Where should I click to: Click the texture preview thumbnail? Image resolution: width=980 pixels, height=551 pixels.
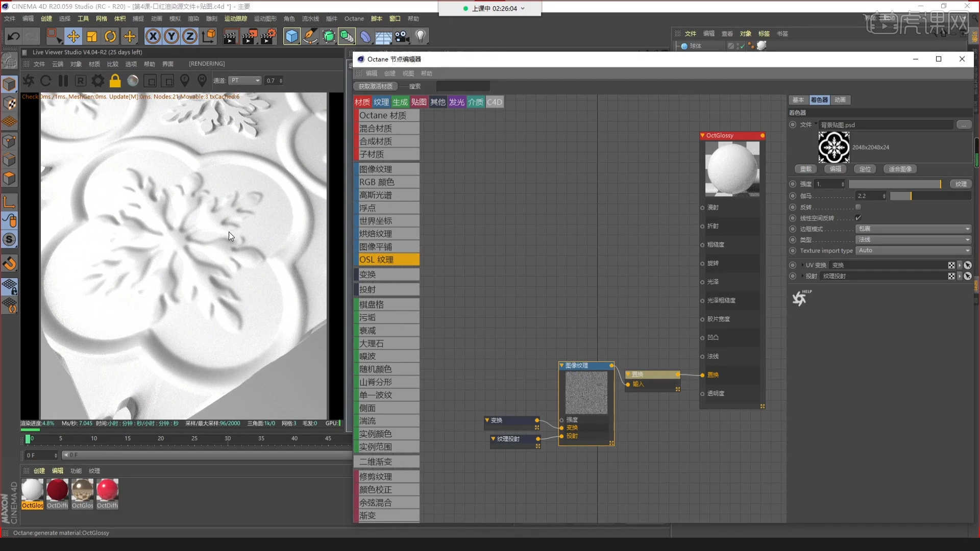pos(834,147)
